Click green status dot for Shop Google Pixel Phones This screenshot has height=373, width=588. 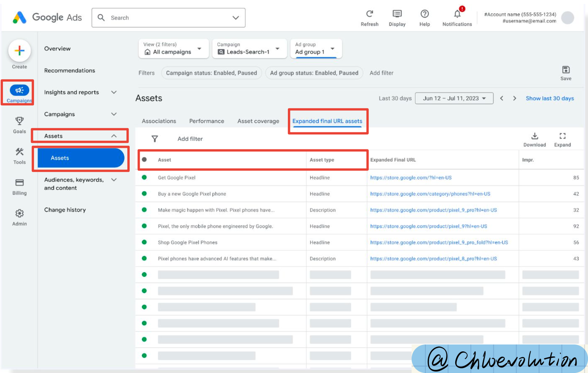tap(144, 242)
